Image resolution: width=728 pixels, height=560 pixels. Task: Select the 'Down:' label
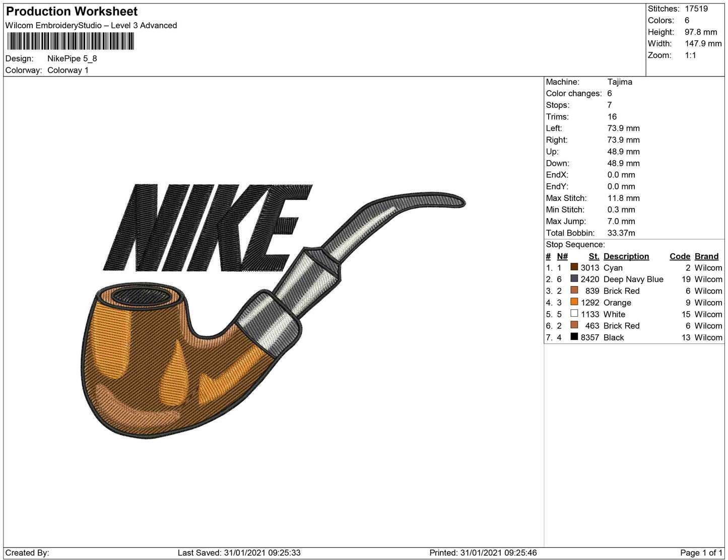tap(558, 163)
